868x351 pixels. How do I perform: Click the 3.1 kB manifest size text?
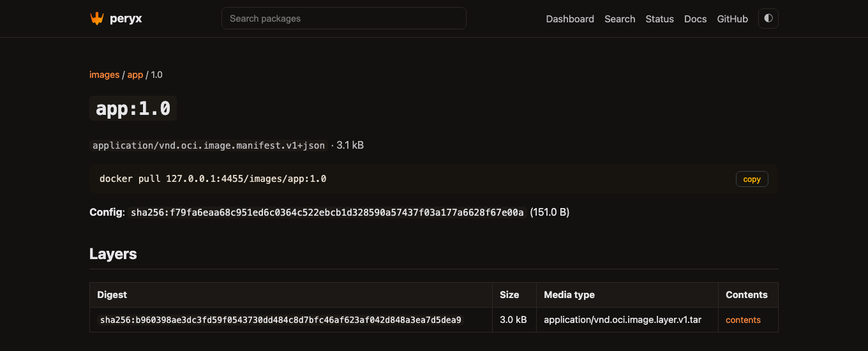point(350,146)
